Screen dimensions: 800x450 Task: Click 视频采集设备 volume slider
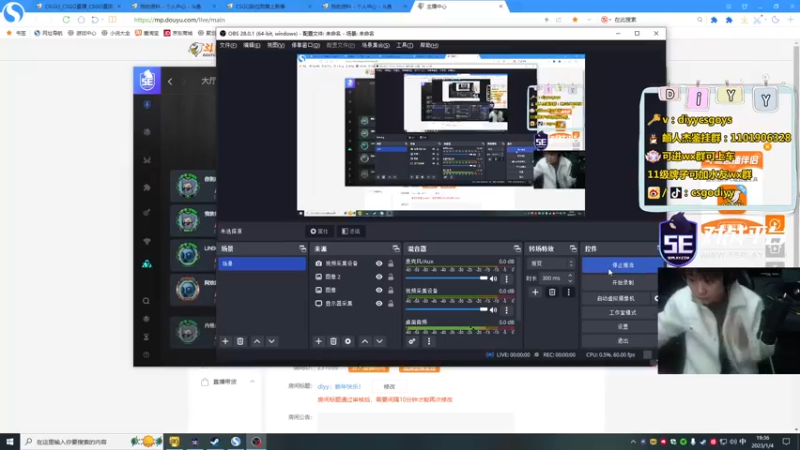tap(446, 310)
